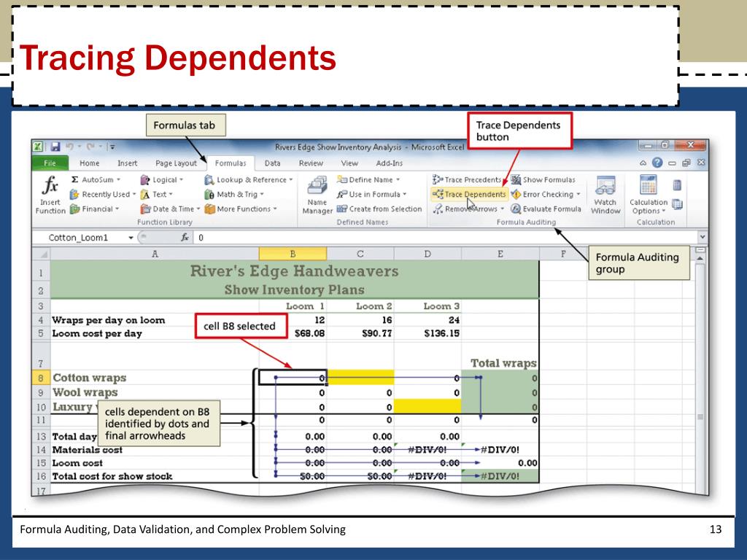Select row 8 header

(41, 378)
